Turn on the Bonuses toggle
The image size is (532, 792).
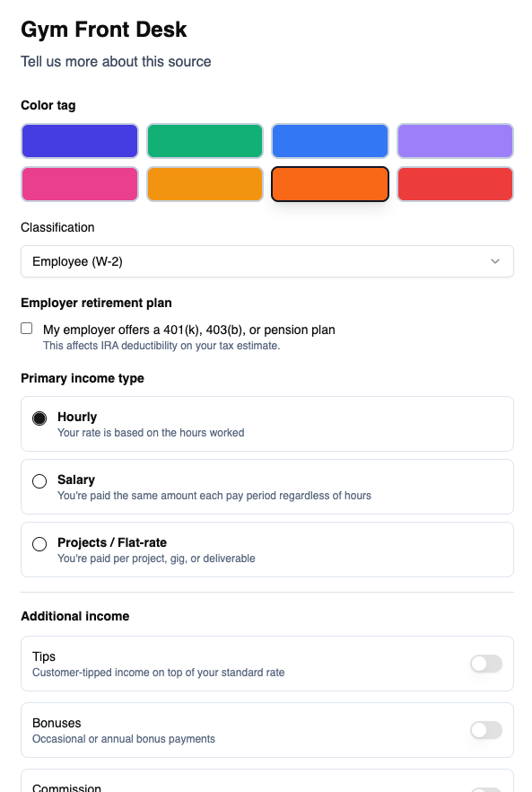coord(486,730)
